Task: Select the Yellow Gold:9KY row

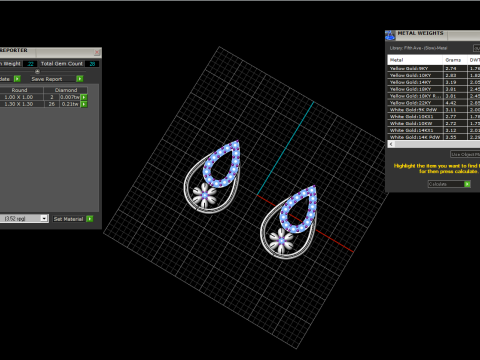Action: tap(434, 68)
